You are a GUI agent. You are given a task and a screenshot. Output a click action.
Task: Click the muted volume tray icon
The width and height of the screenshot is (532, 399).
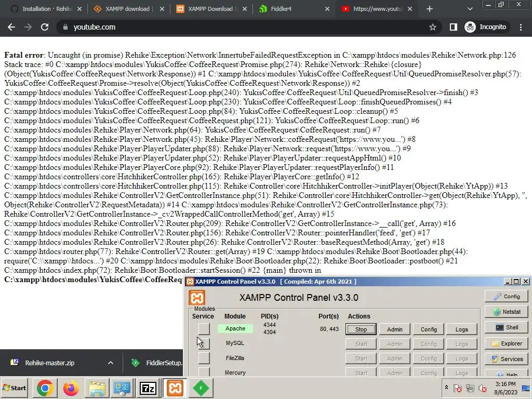[483, 388]
